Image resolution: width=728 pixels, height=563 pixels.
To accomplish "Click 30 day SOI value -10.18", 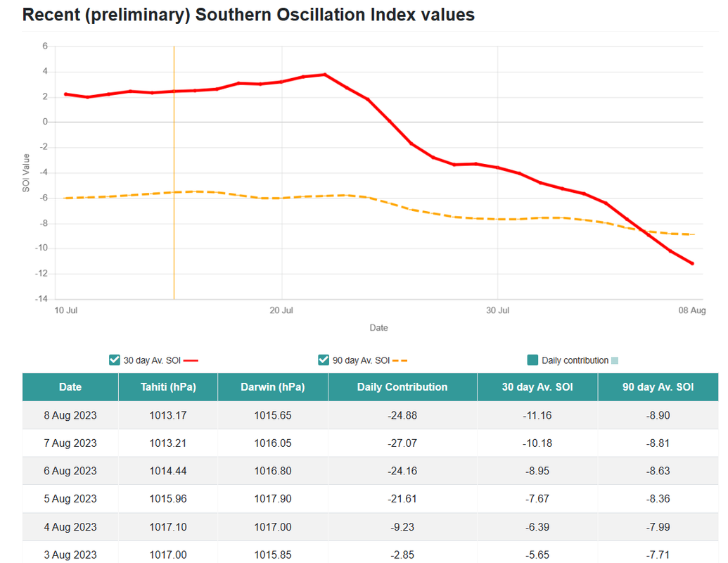I will (537, 443).
